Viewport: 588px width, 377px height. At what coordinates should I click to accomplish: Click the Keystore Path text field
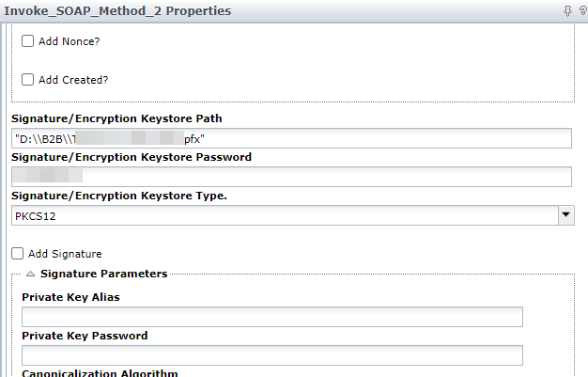pos(291,138)
